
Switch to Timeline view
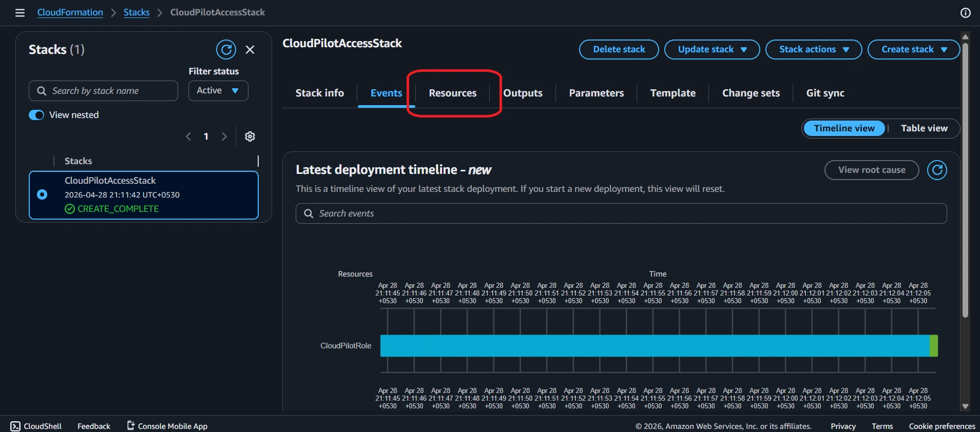[844, 128]
